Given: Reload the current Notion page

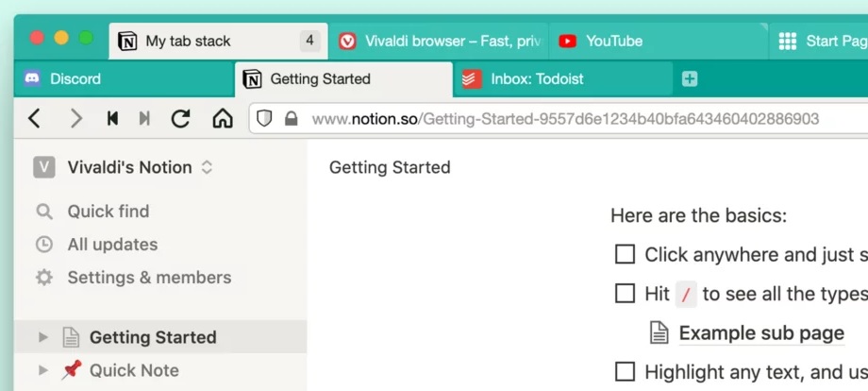Looking at the screenshot, I should (180, 118).
